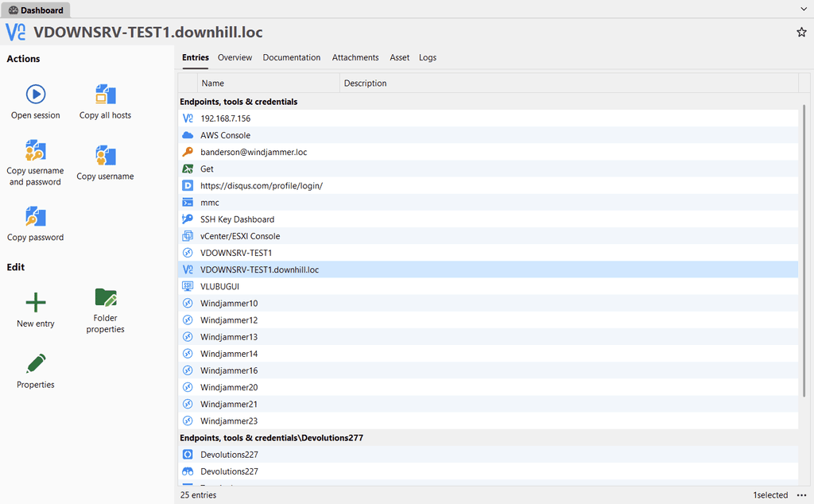Mark entry as favorite with star icon
The width and height of the screenshot is (814, 504).
point(801,33)
